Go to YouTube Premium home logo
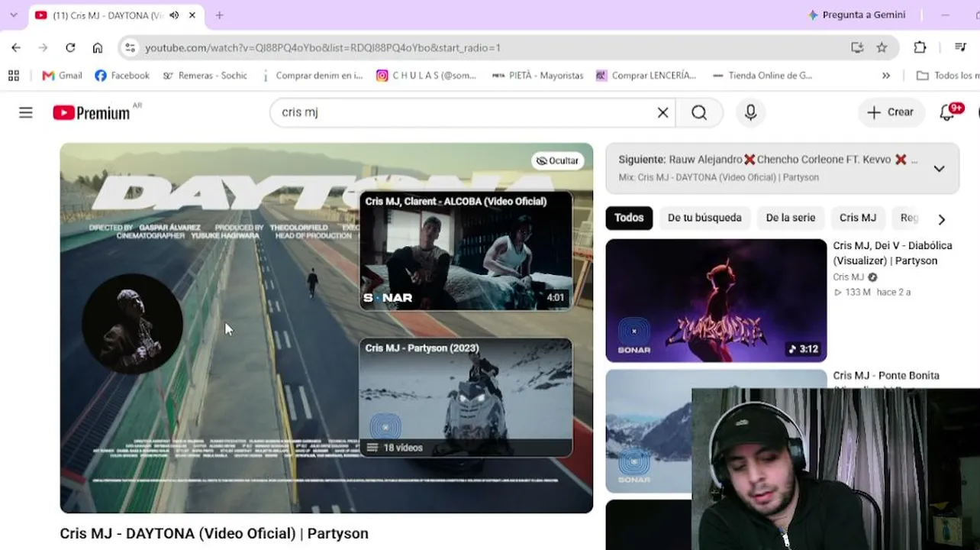This screenshot has width=980, height=550. point(92,113)
